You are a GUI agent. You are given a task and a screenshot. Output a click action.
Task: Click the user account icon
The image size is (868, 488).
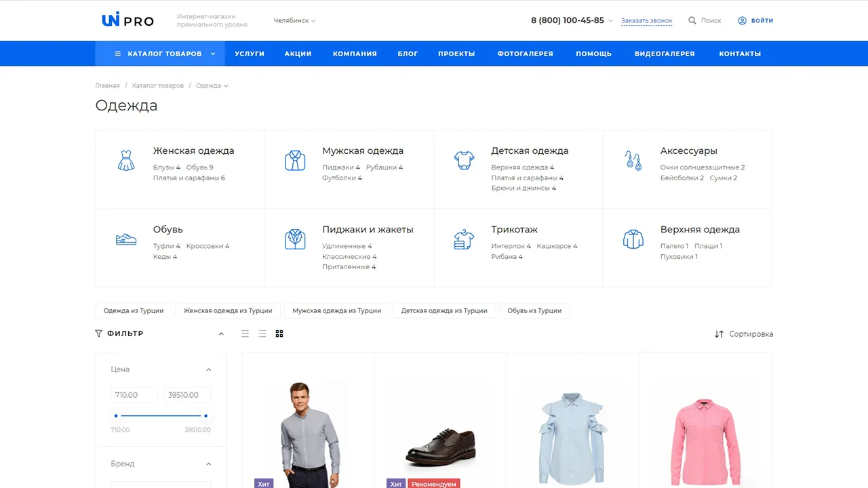[742, 20]
